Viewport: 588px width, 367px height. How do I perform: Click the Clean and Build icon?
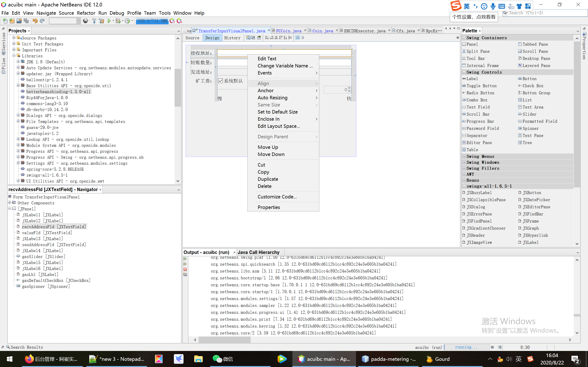tap(102, 21)
